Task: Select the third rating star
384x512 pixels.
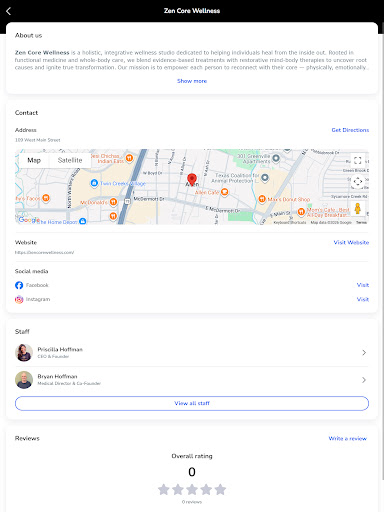Action: 192,489
